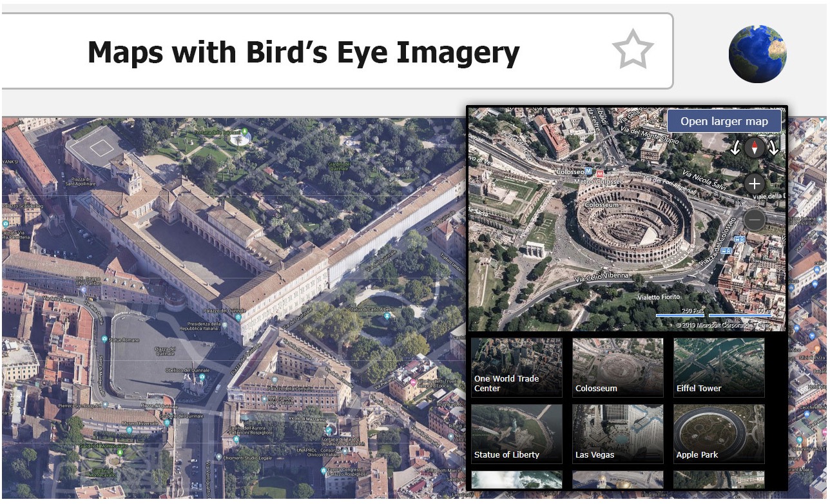Click the Metro Colosseo station marker
The image size is (830, 504).
[x=600, y=174]
